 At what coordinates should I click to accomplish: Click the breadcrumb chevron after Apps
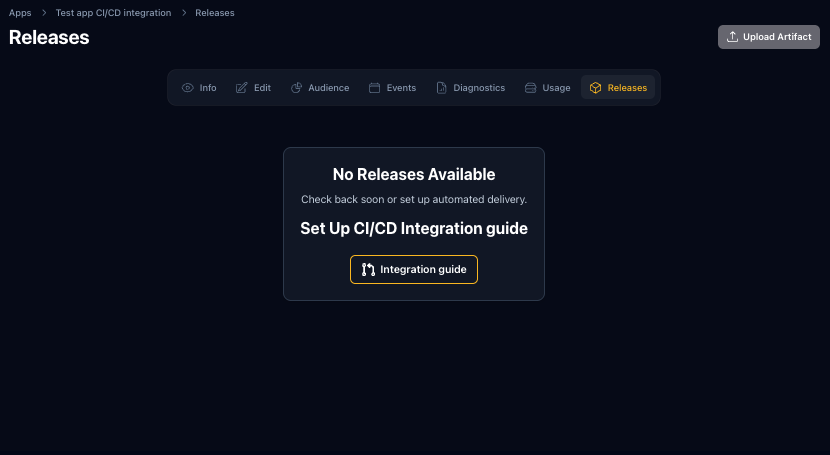[44, 13]
